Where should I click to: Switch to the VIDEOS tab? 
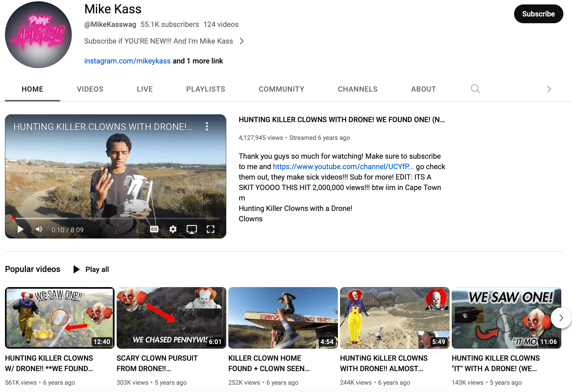[90, 89]
